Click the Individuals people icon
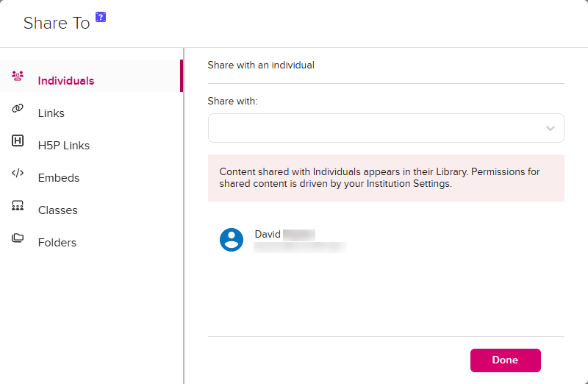The height and width of the screenshot is (384, 588). (18, 76)
